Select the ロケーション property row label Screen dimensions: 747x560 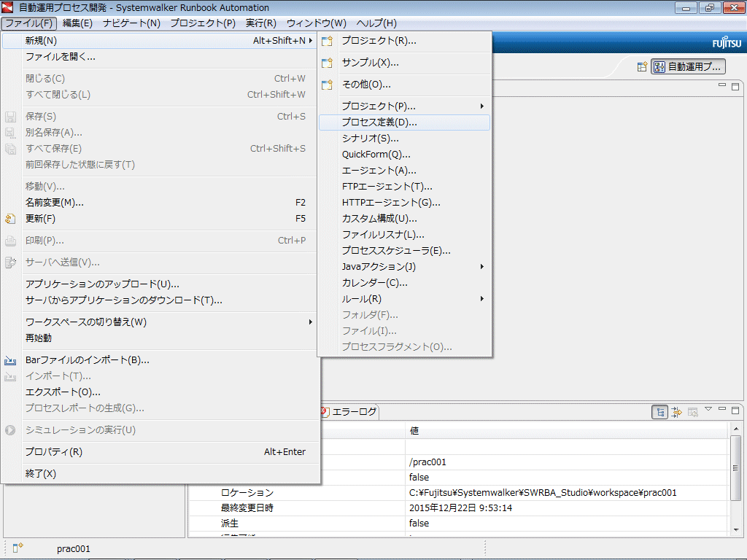click(x=247, y=492)
